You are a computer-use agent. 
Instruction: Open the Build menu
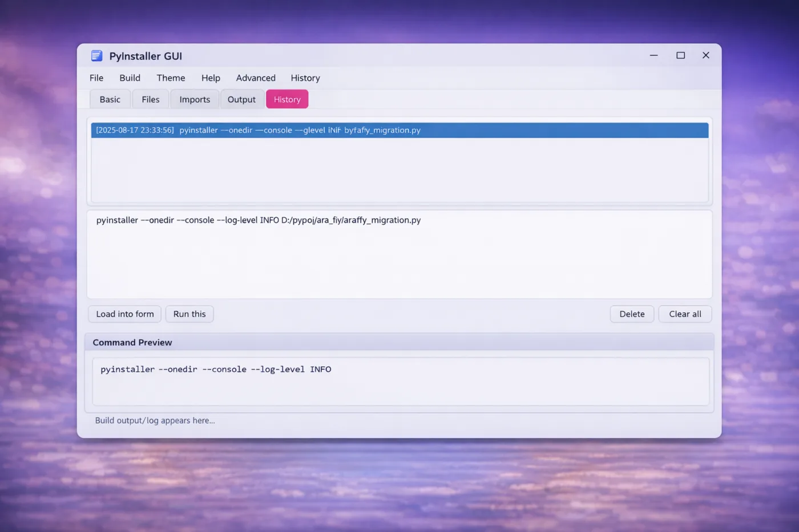point(130,78)
